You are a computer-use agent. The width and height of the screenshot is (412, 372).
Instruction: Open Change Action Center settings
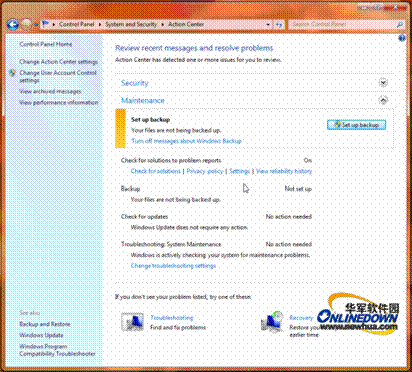coord(58,62)
